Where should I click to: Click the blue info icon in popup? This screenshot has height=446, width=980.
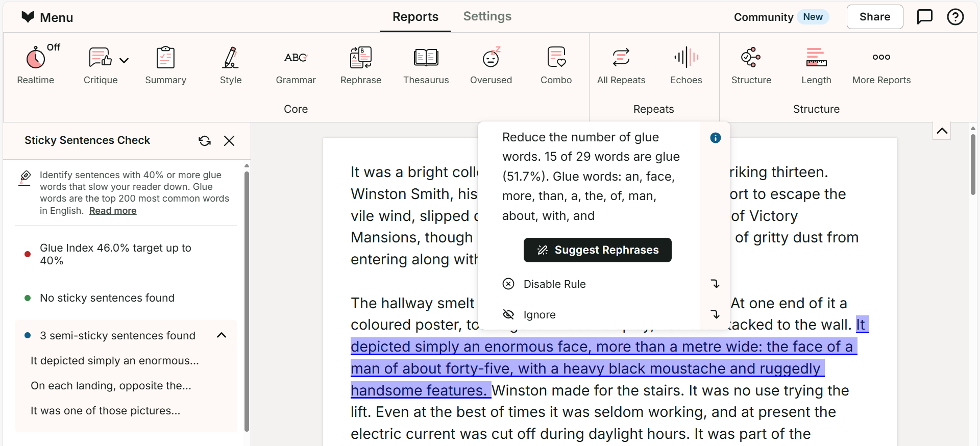[x=715, y=138]
